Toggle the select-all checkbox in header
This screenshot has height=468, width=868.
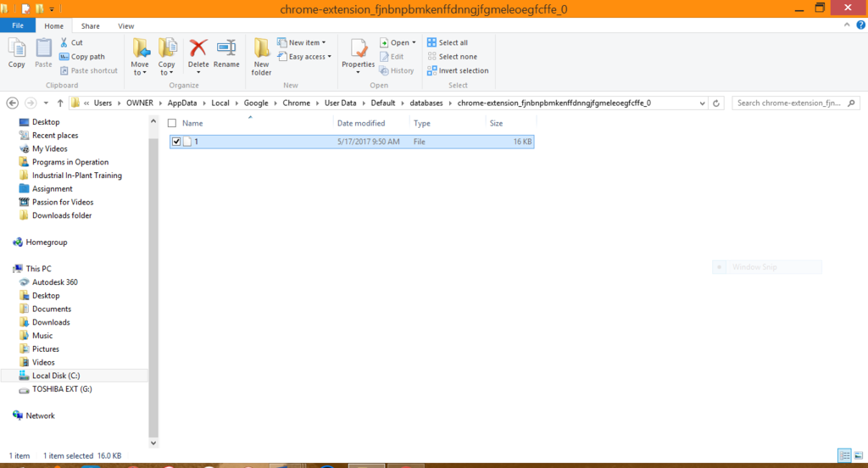pos(172,123)
